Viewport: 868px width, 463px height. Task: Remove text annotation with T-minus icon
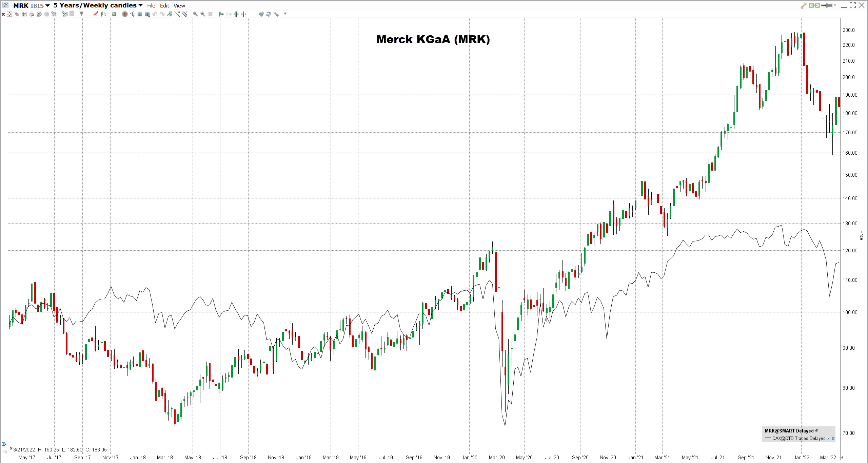(147, 14)
